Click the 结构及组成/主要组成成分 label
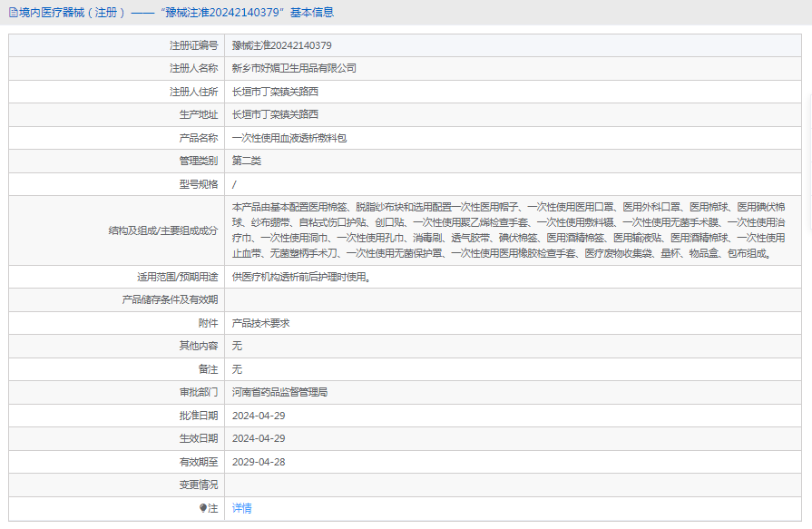812x529 pixels. click(x=163, y=230)
